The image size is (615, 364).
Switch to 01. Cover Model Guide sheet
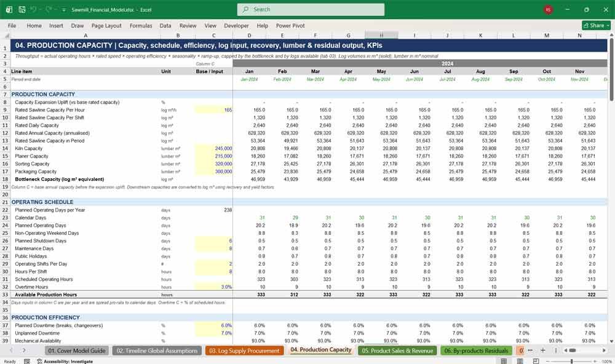point(77,350)
